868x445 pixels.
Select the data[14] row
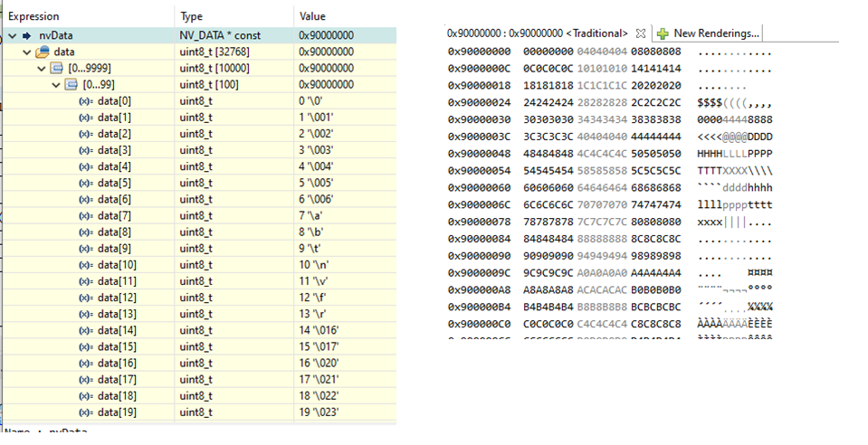[200, 330]
